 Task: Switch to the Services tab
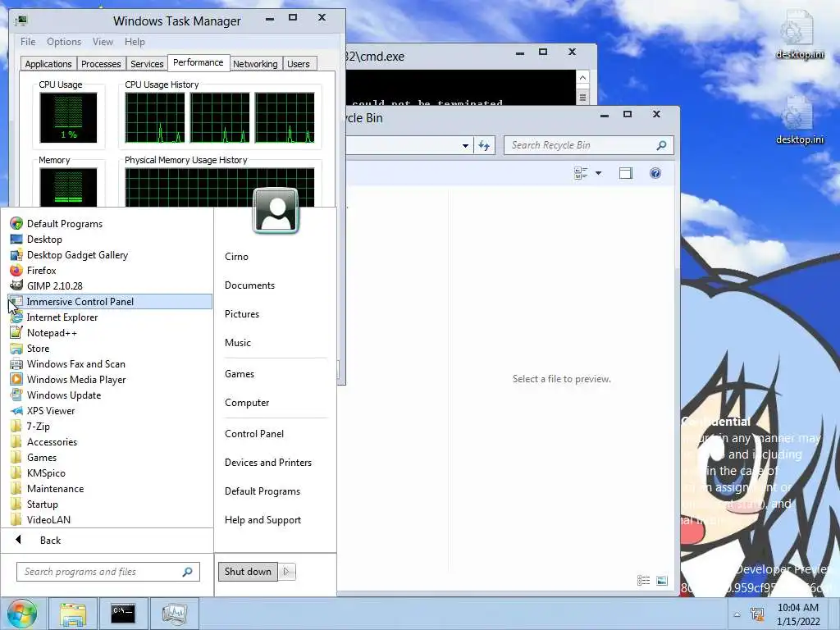tap(147, 64)
